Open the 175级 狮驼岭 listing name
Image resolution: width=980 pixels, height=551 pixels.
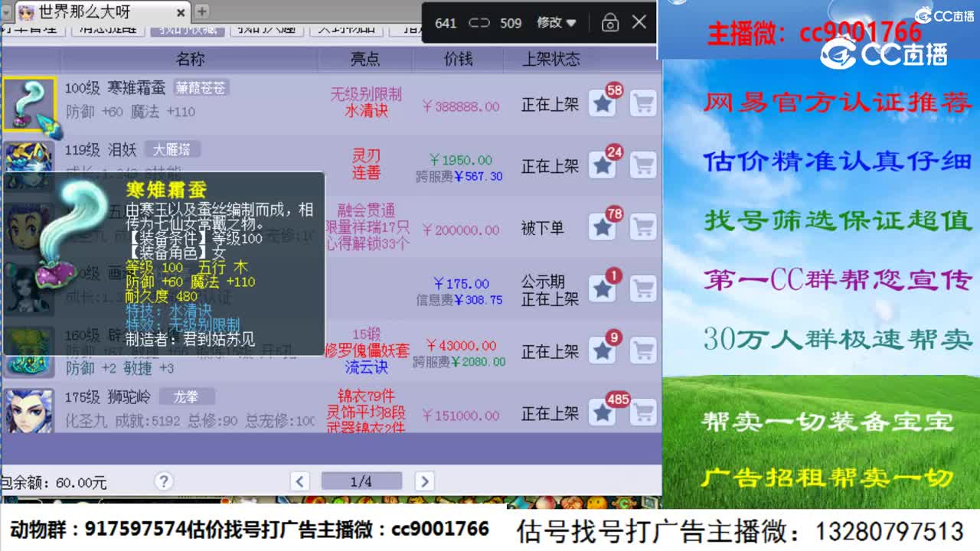pos(108,397)
